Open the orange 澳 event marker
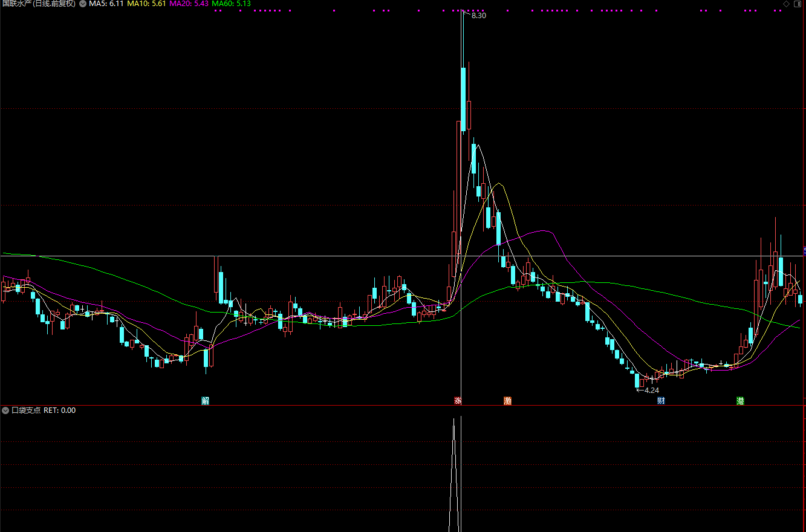The width and height of the screenshot is (806, 532). (x=507, y=400)
